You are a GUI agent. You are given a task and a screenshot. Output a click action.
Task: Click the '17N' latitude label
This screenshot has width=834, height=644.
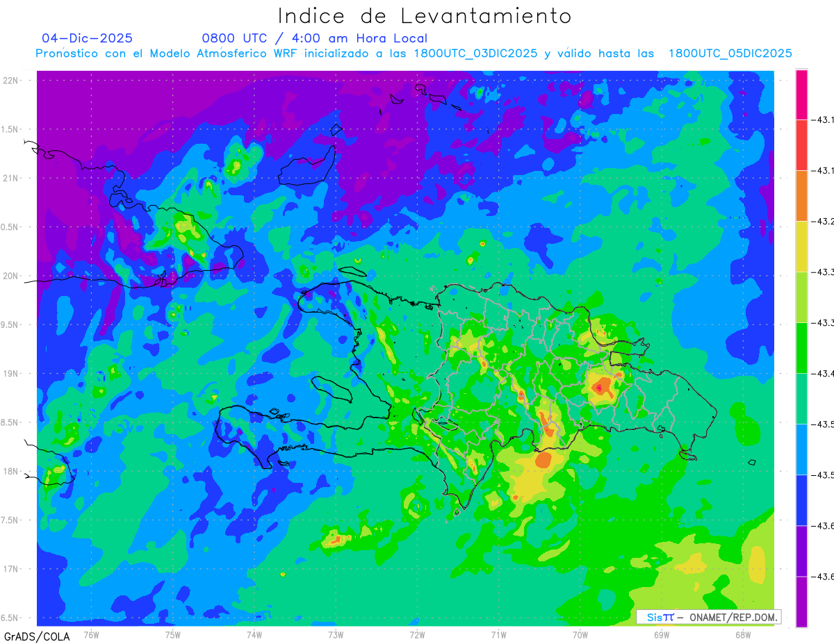click(x=11, y=569)
